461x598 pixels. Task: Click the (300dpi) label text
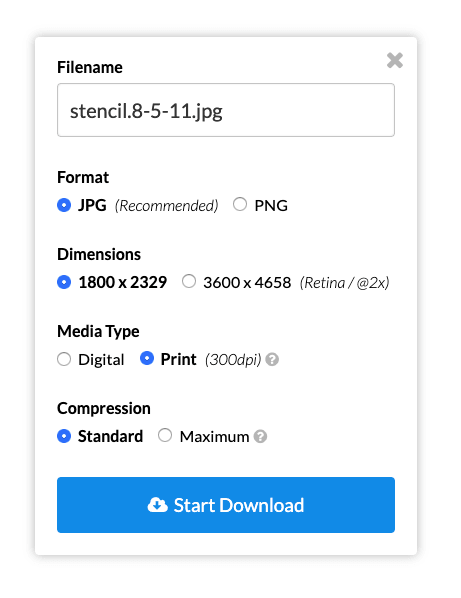(x=233, y=360)
